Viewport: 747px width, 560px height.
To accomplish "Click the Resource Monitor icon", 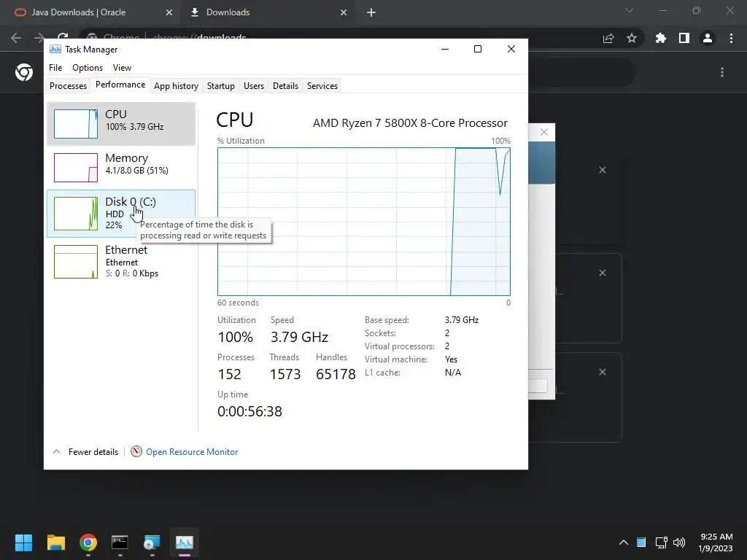I will (x=136, y=451).
